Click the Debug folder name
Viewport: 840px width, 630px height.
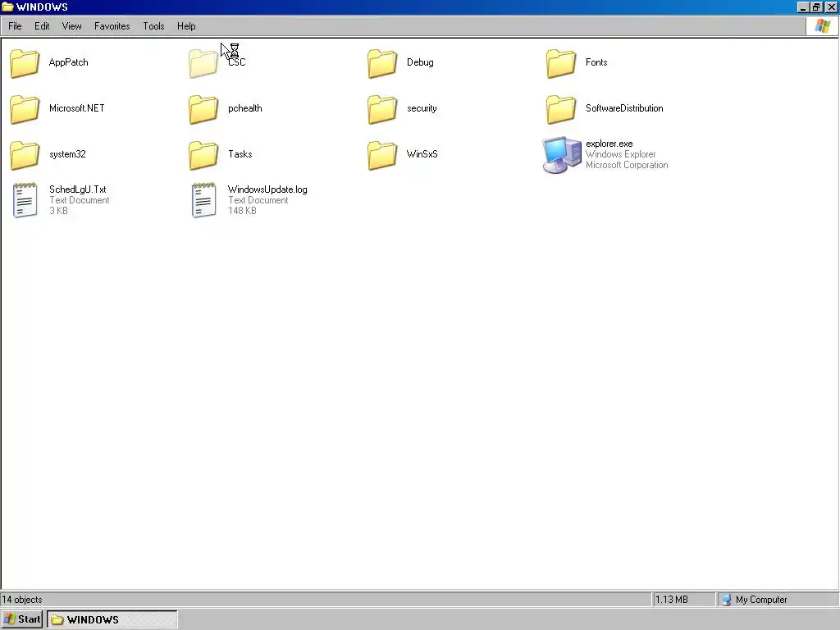click(x=420, y=62)
